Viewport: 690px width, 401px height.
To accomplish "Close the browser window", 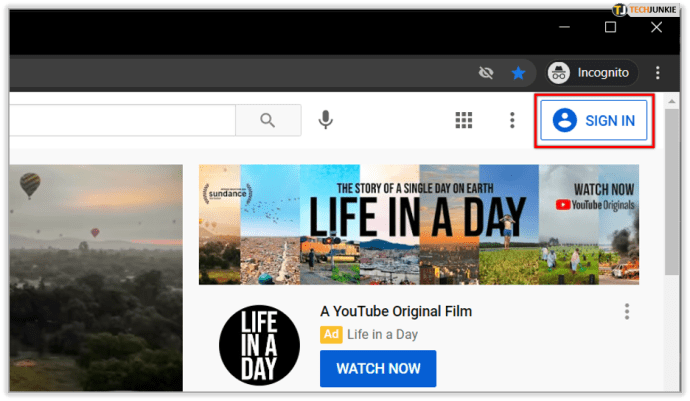I will point(656,27).
